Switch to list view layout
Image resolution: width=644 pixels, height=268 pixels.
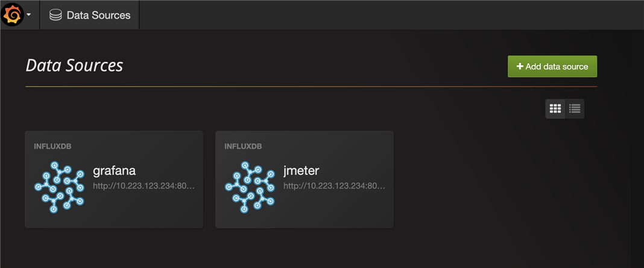coord(575,109)
